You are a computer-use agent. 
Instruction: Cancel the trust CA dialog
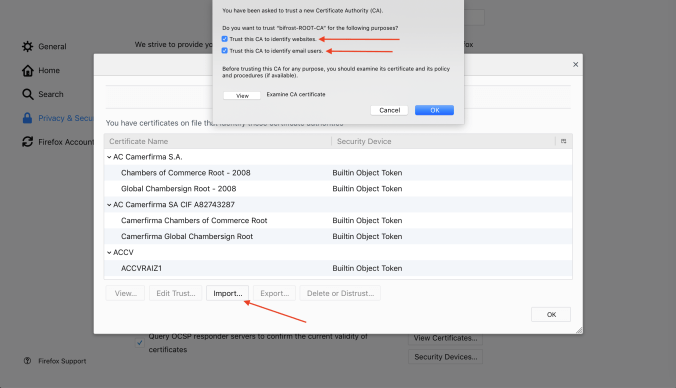[x=389, y=110]
